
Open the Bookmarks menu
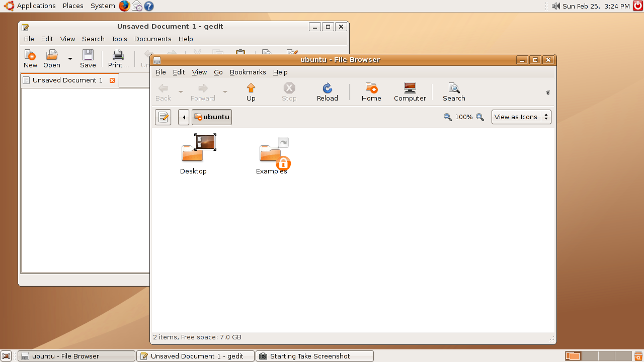click(248, 72)
